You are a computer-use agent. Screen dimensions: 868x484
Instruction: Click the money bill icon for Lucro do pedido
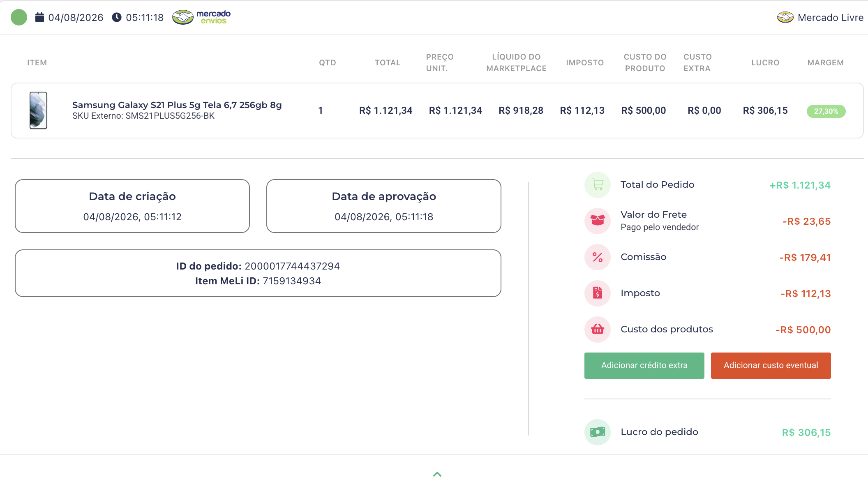(x=598, y=432)
